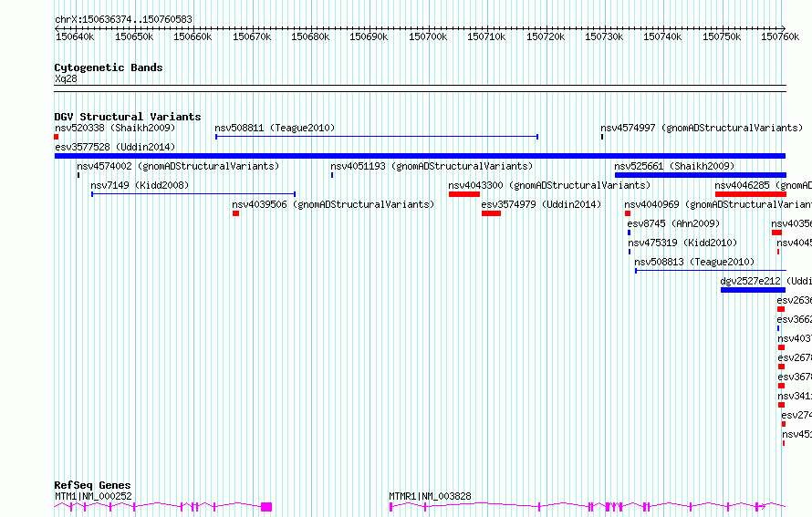Click the red bar under nsv4046285
812x517 pixels.
pyautogui.click(x=750, y=194)
